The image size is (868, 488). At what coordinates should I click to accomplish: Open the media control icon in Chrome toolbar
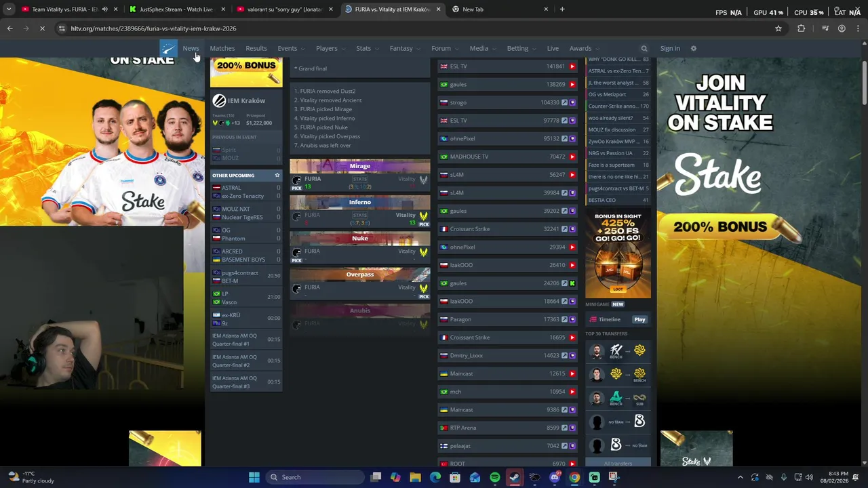pyautogui.click(x=825, y=28)
